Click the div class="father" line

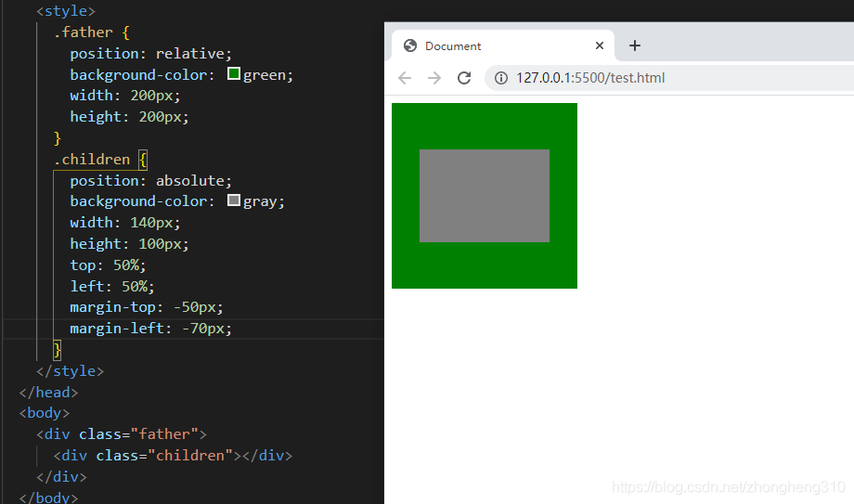pyautogui.click(x=122, y=434)
